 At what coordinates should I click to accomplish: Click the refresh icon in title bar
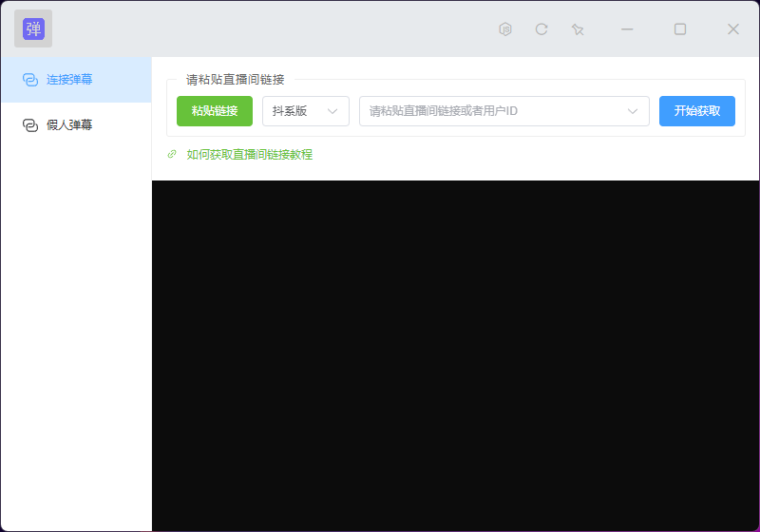click(x=541, y=29)
